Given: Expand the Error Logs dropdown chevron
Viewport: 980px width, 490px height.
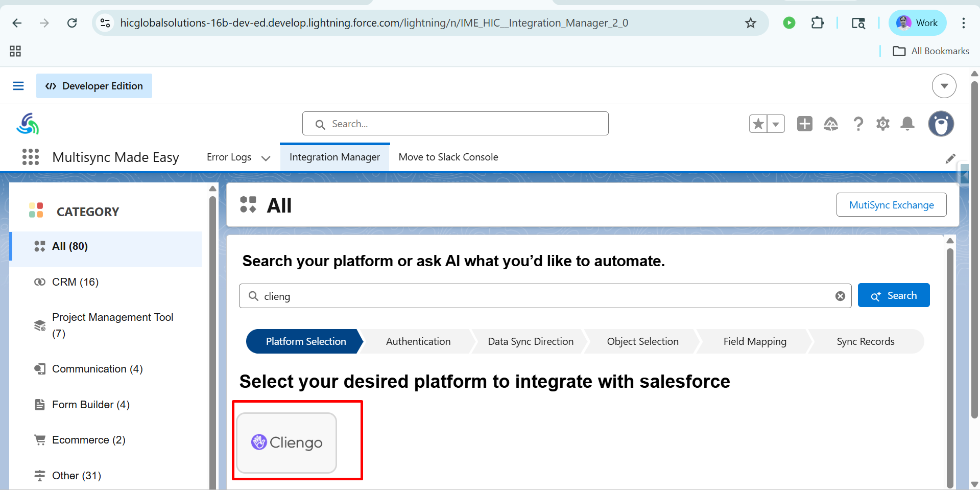Looking at the screenshot, I should pyautogui.click(x=266, y=158).
